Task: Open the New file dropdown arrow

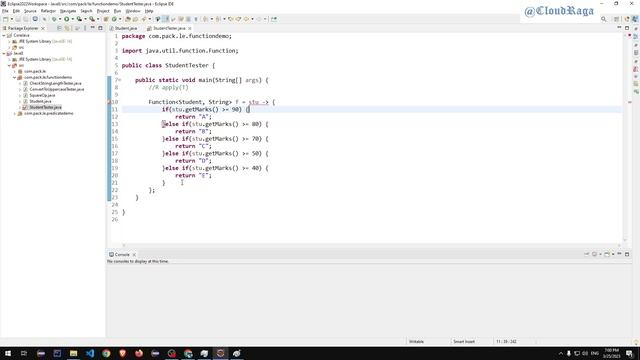Action: coord(11,19)
